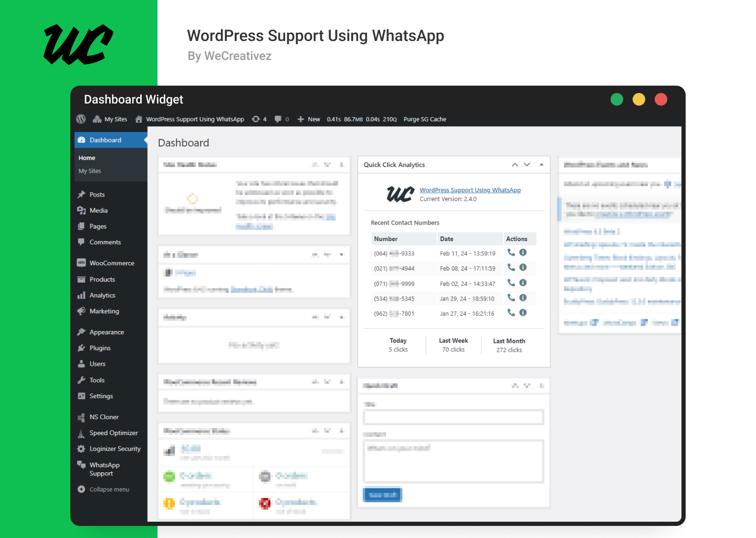Open My Sites in the top admin bar
Image resolution: width=756 pixels, height=538 pixels.
point(110,119)
